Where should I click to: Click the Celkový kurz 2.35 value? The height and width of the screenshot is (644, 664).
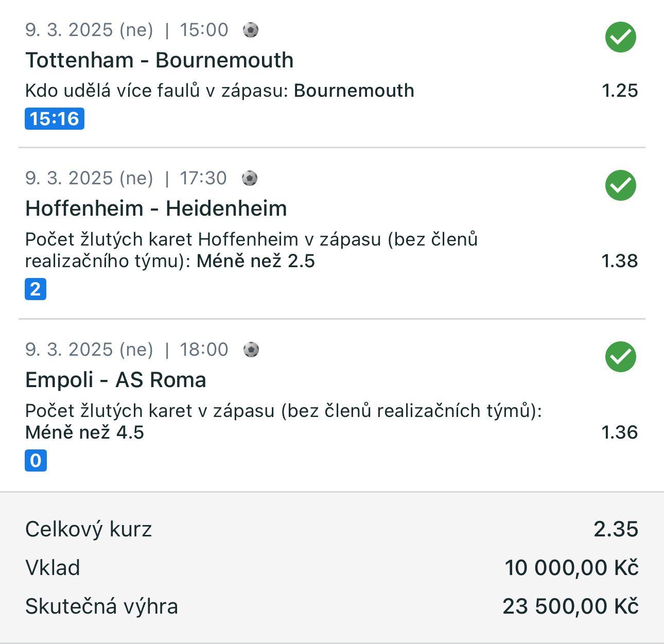tap(616, 529)
